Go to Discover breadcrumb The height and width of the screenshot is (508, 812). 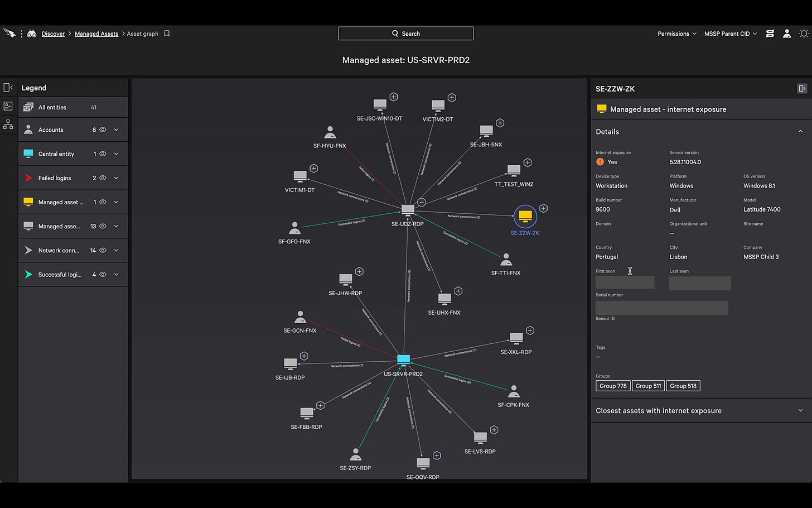coord(53,33)
